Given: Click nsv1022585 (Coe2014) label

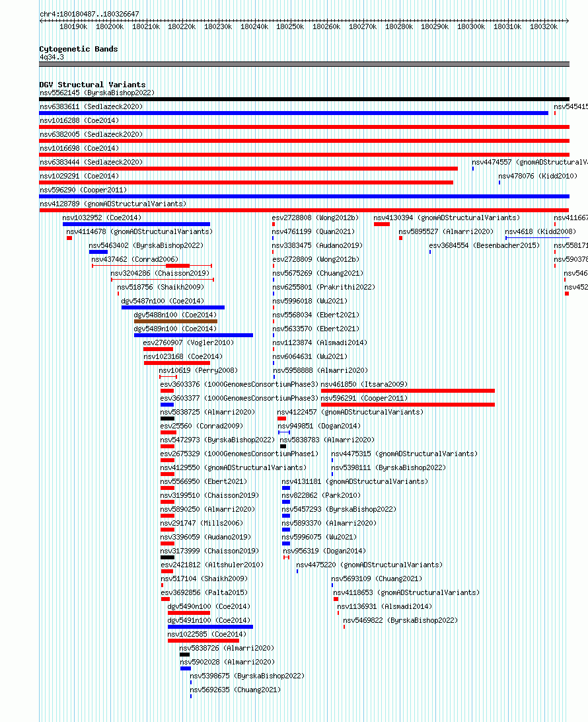Looking at the screenshot, I should pos(207,633).
